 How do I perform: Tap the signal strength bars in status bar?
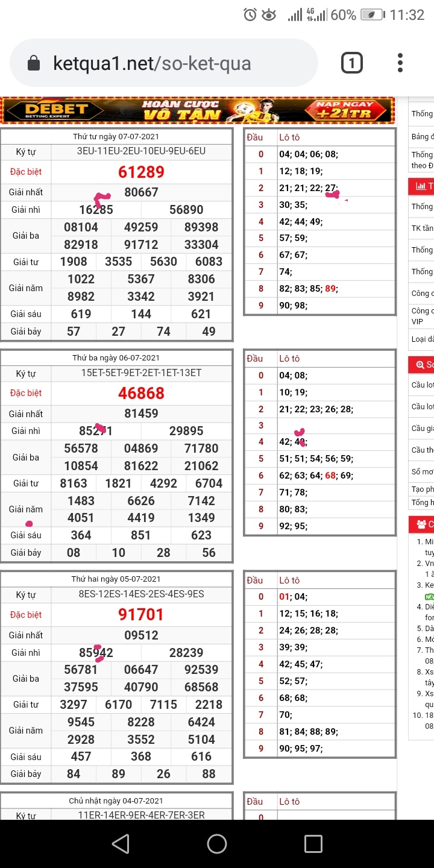click(295, 15)
